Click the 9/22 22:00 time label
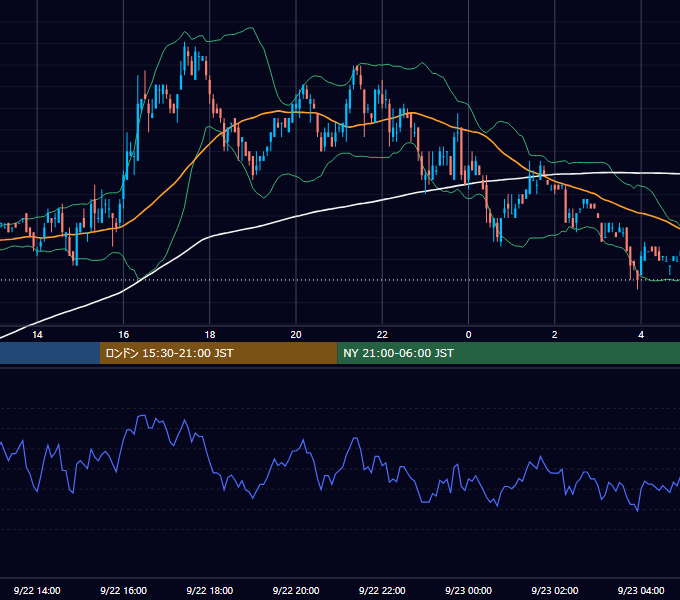Viewport: 680px width, 600px height. click(382, 590)
